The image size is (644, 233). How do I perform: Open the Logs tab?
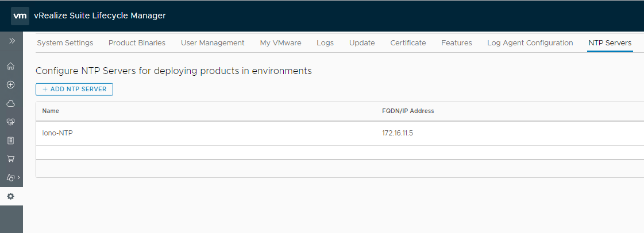325,43
